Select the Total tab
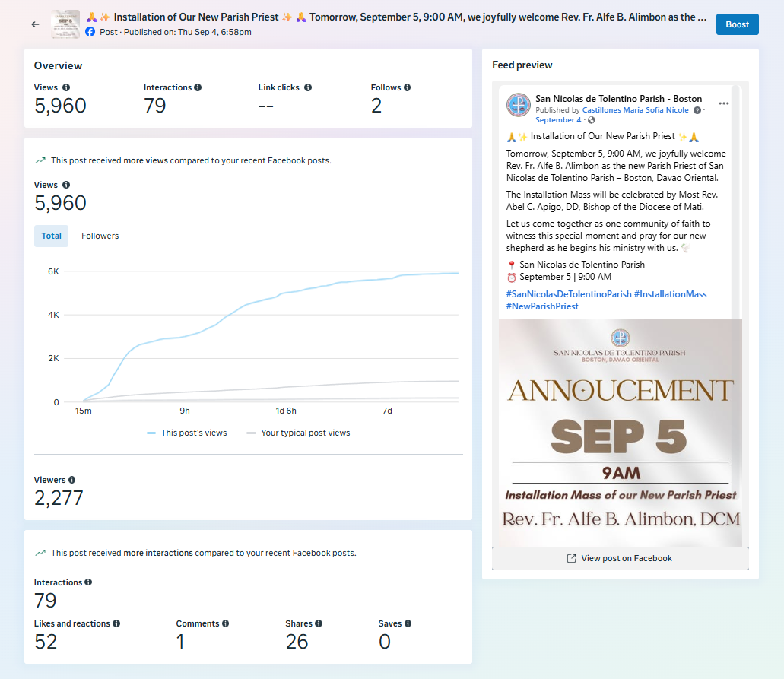 pyautogui.click(x=51, y=236)
